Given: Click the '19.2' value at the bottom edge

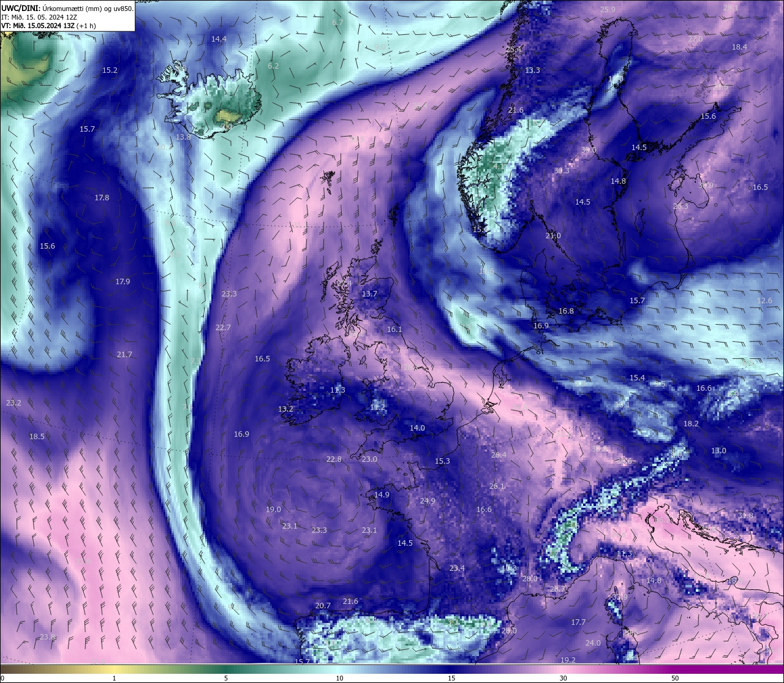Looking at the screenshot, I should (568, 660).
